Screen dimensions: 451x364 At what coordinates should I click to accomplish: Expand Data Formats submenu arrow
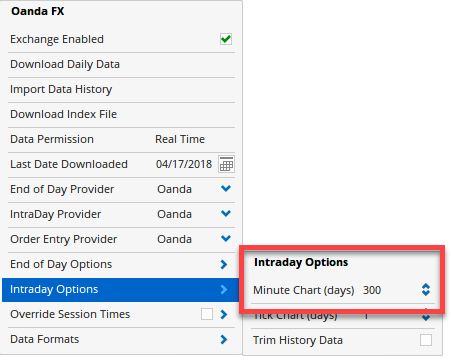point(224,340)
